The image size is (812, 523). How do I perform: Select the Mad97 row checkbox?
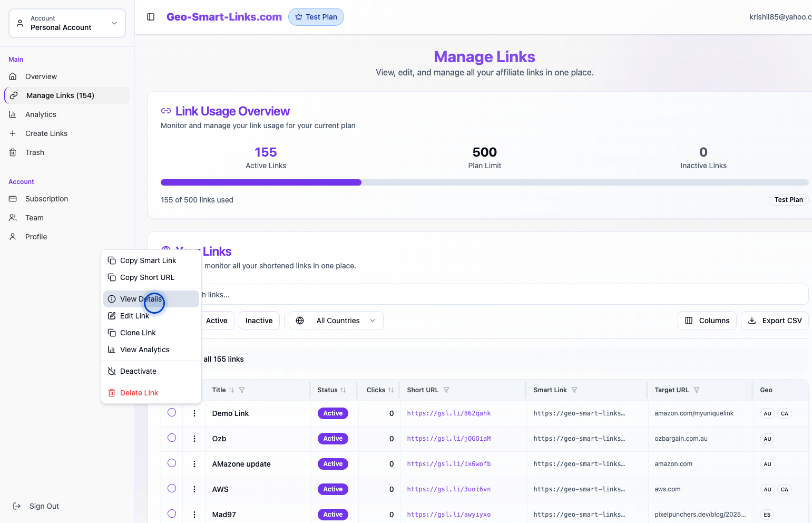[172, 514]
